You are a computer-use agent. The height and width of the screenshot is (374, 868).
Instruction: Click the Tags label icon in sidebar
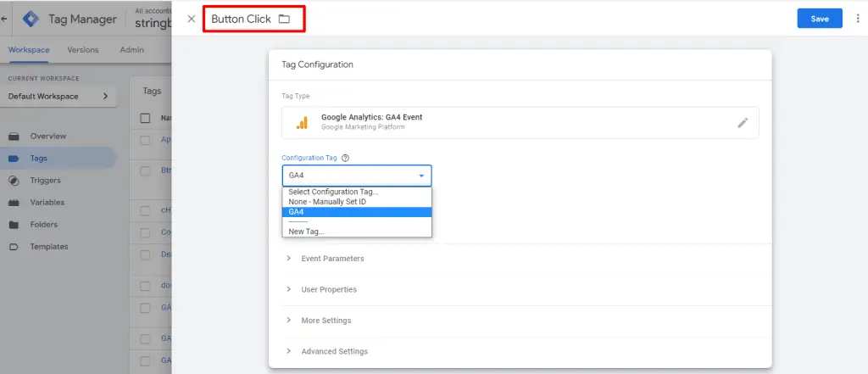[14, 159]
